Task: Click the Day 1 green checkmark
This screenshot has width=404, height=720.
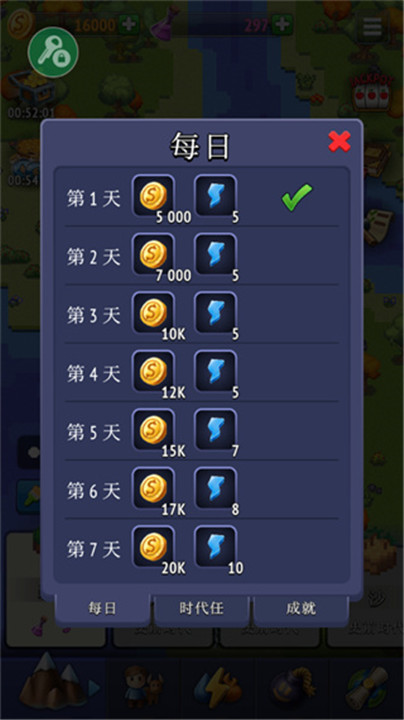Action: tap(297, 197)
